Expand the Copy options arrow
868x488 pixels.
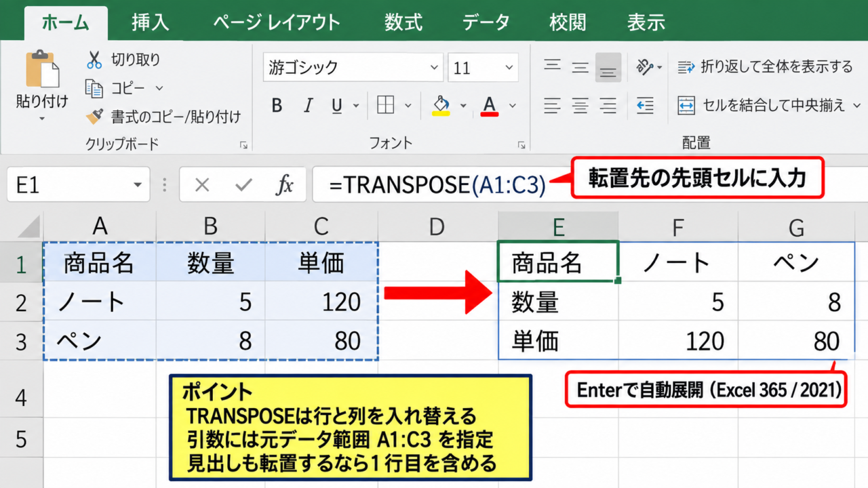pos(159,88)
